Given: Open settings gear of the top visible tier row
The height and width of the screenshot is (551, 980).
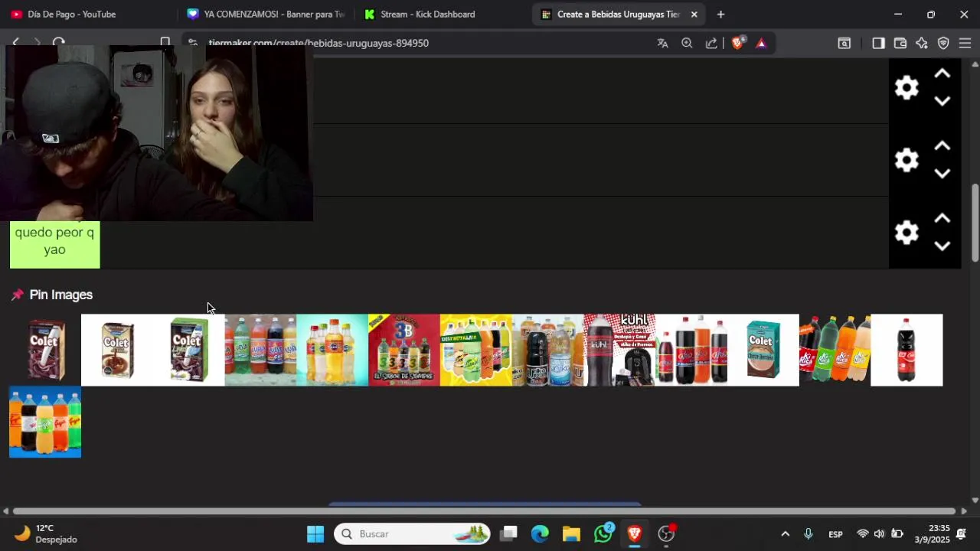Looking at the screenshot, I should point(906,88).
